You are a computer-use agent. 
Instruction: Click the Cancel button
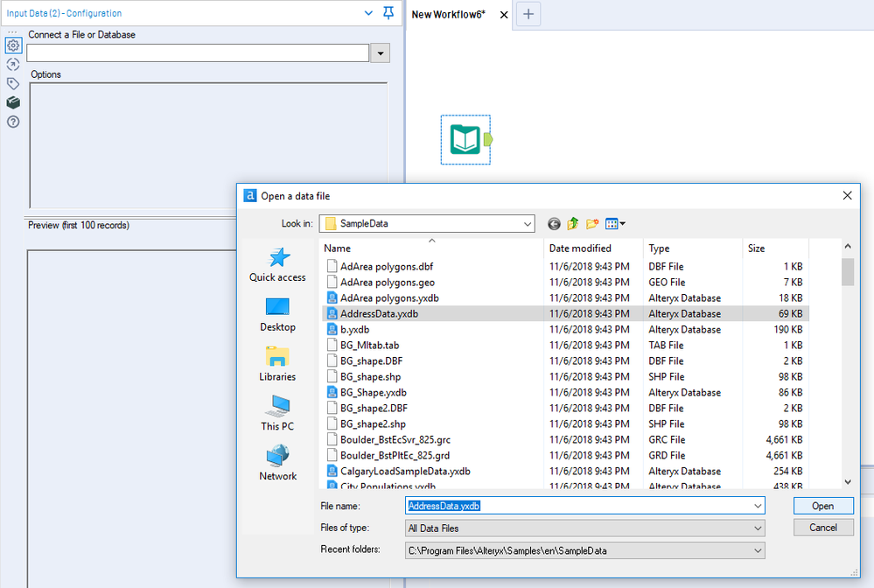(823, 528)
